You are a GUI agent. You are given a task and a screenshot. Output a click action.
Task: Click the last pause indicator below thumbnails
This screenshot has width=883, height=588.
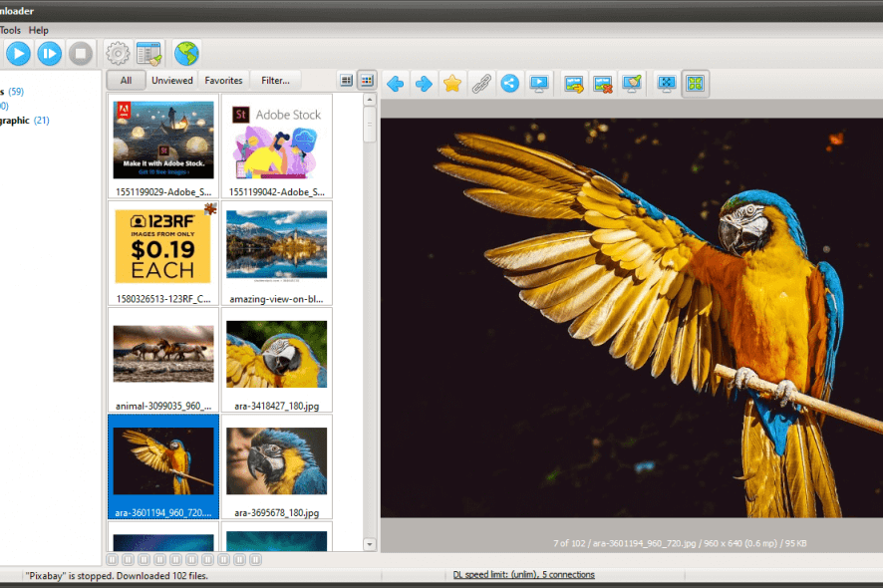tap(256, 560)
